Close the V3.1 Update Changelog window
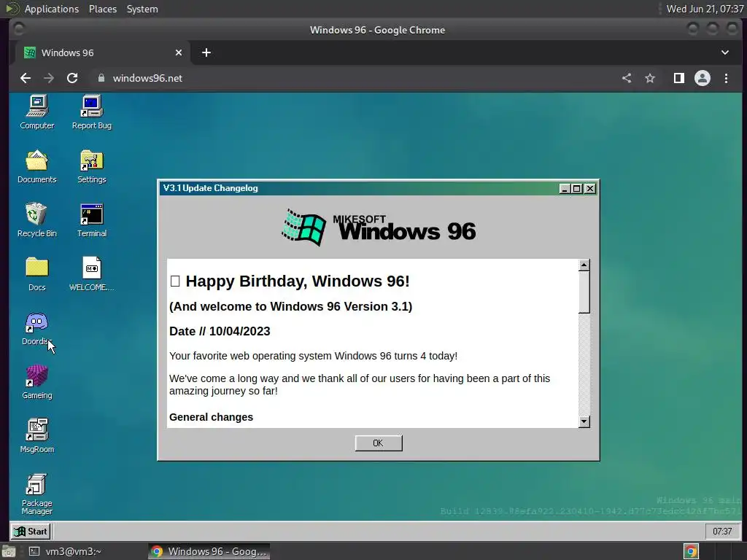747x560 pixels. pos(589,189)
